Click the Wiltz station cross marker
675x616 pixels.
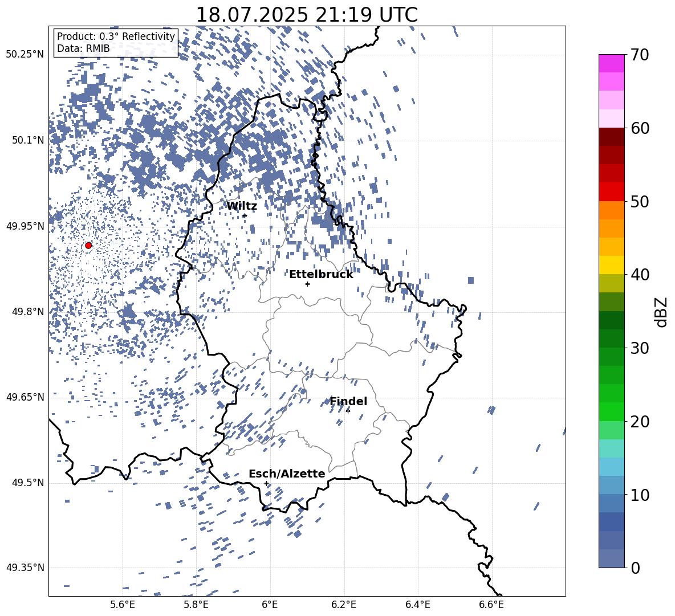coord(245,215)
